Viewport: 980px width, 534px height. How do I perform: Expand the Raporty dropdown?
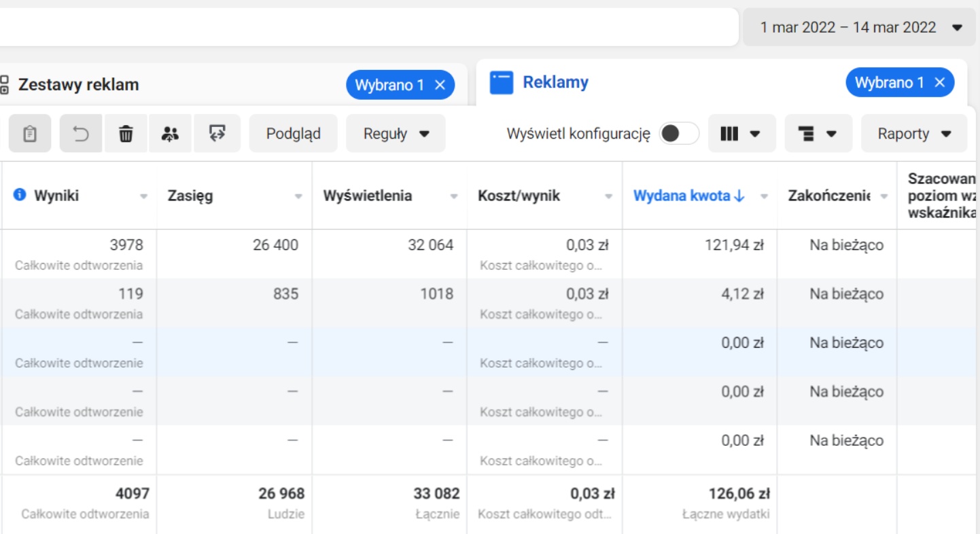pyautogui.click(x=914, y=134)
